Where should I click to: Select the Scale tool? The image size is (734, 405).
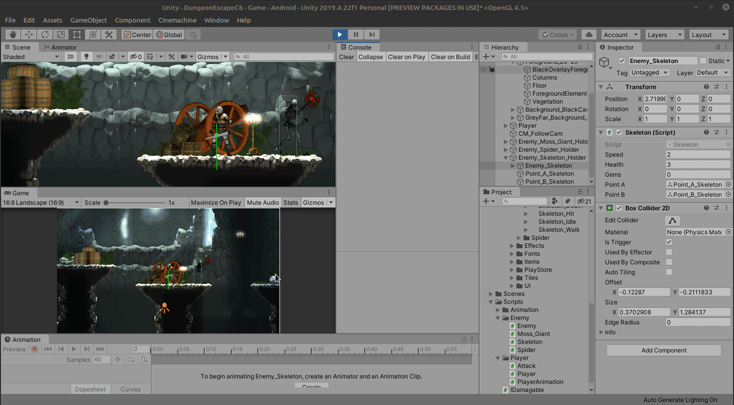[61, 35]
